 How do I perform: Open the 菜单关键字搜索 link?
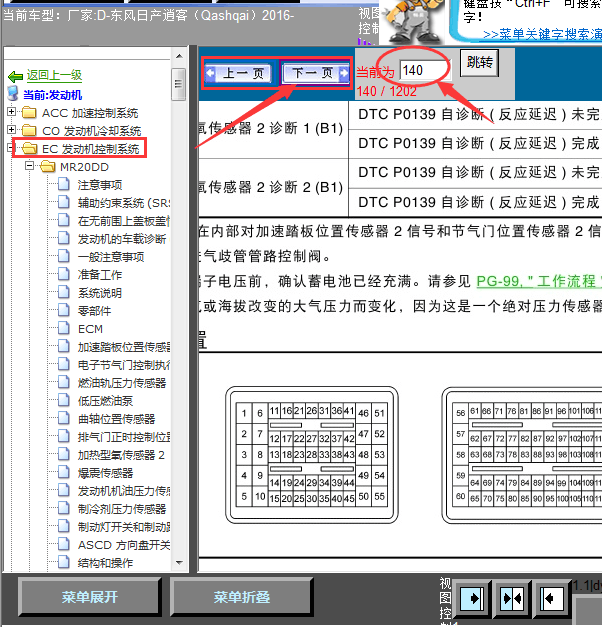(542, 35)
